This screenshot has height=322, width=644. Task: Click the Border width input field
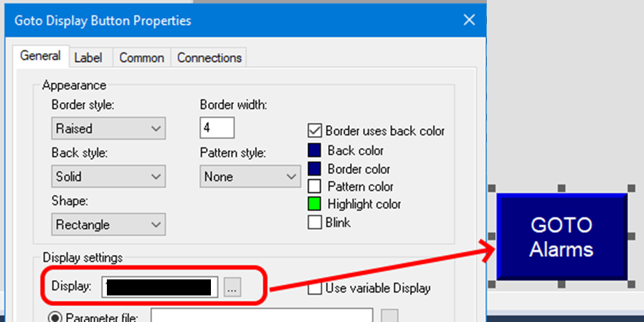[217, 129]
